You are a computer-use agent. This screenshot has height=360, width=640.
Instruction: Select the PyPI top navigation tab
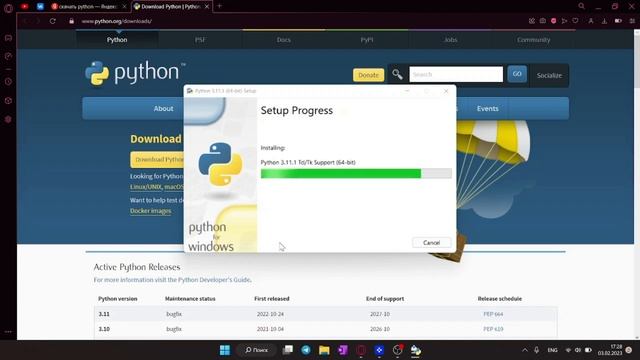pos(367,40)
